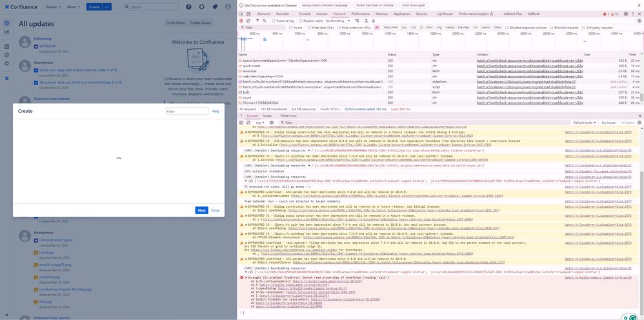
Task: Check the Blocked requests checkbox
Action: [x=552, y=28]
